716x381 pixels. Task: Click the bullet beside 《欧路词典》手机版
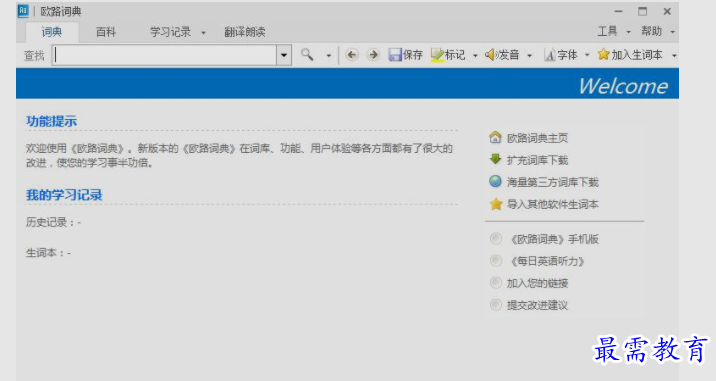495,238
